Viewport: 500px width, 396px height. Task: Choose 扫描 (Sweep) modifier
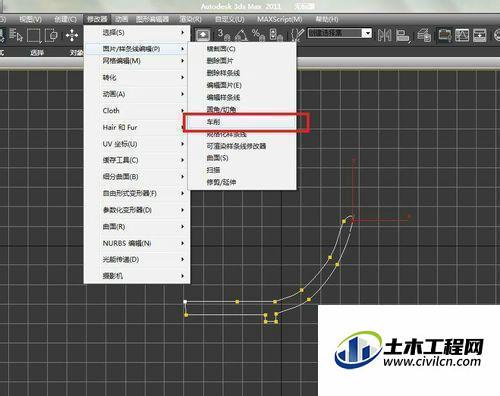[242, 170]
